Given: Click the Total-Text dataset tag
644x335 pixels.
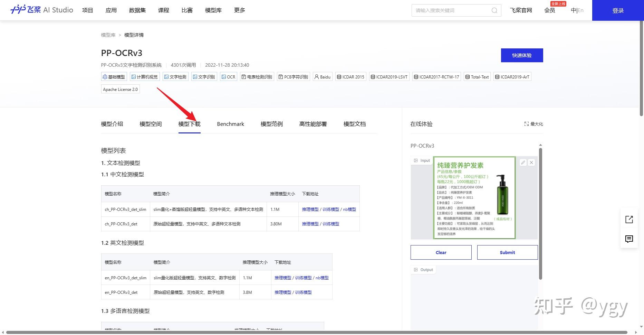Looking at the screenshot, I should pos(477,77).
